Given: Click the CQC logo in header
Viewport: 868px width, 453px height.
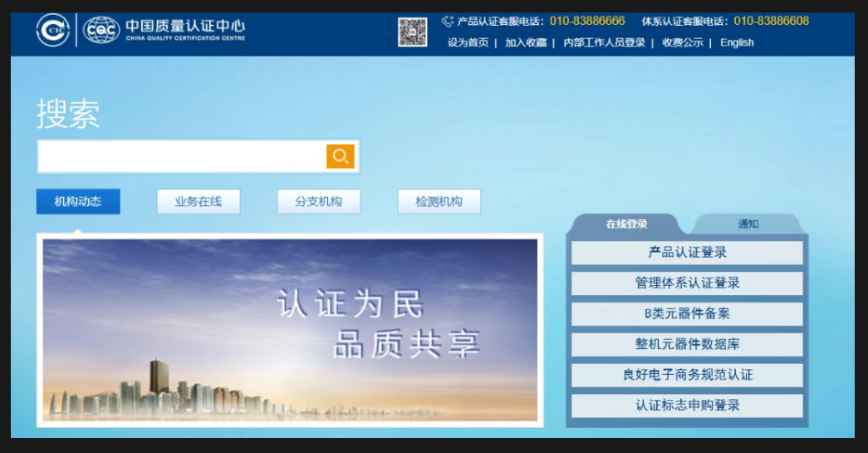Looking at the screenshot, I should [101, 30].
